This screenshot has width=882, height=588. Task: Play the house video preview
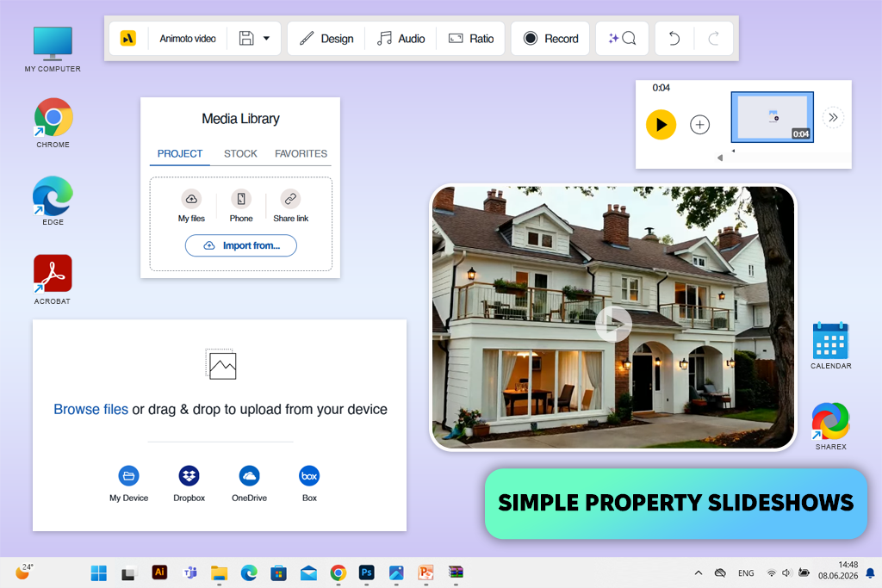613,324
